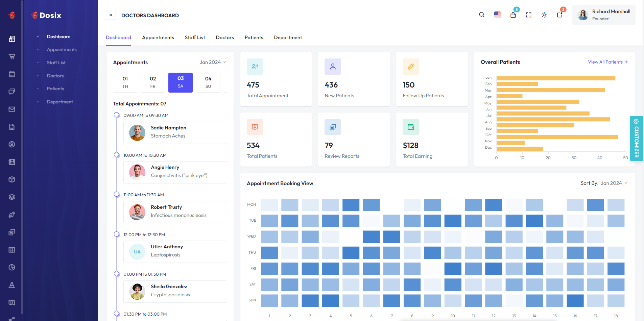This screenshot has width=644, height=321.
Task: Open the contacts book sidebar icon
Action: tap(12, 162)
